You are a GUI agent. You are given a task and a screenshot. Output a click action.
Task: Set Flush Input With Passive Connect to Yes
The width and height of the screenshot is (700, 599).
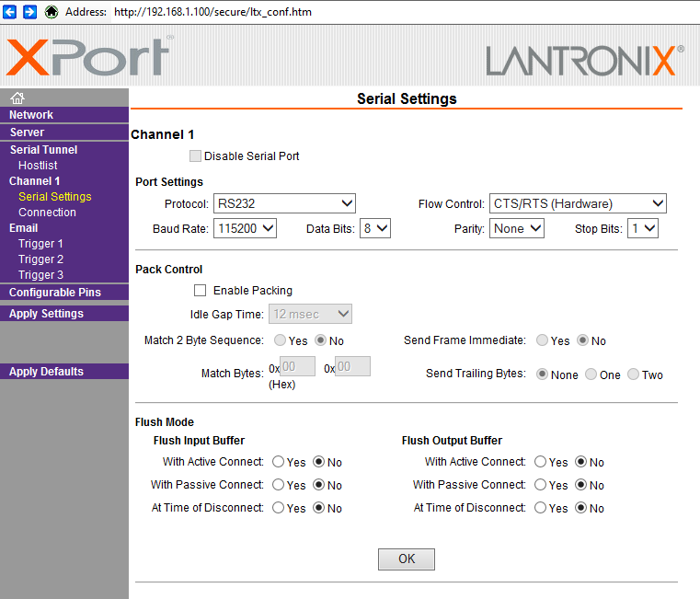[x=278, y=485]
